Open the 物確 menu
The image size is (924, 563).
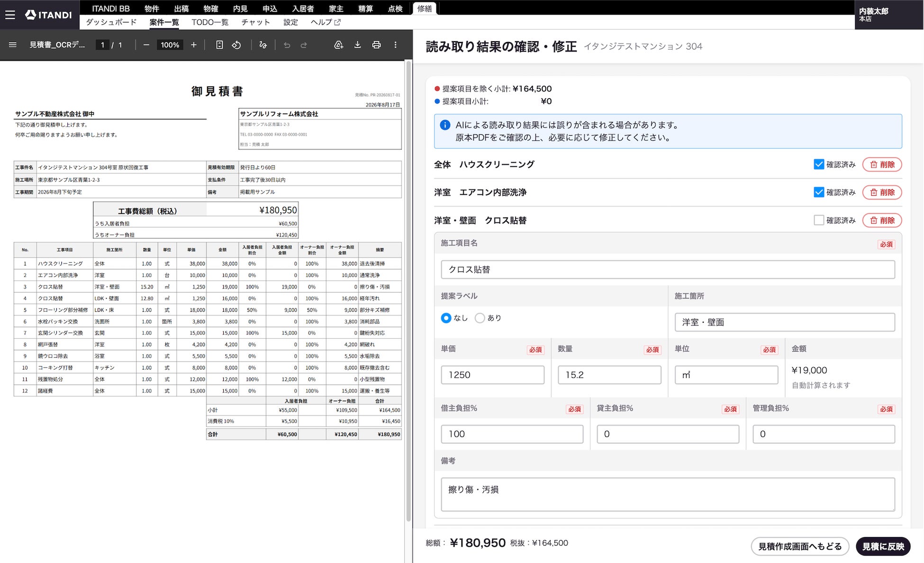pyautogui.click(x=211, y=9)
